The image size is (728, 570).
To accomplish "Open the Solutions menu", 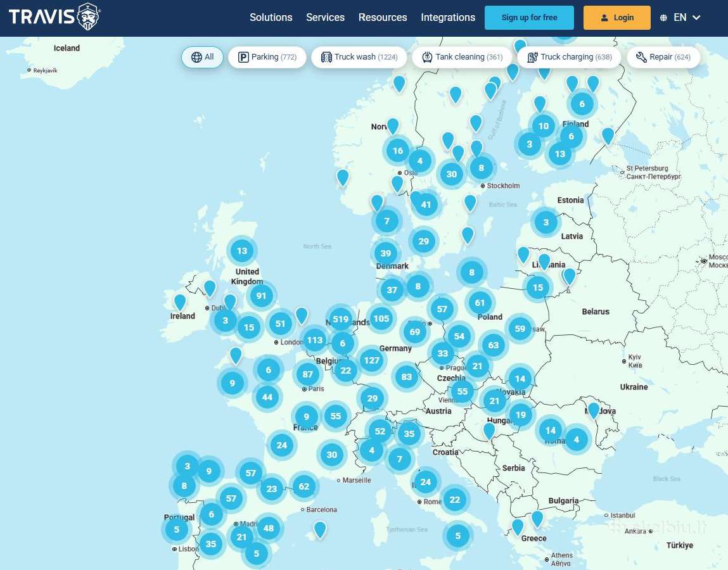I will (x=271, y=18).
